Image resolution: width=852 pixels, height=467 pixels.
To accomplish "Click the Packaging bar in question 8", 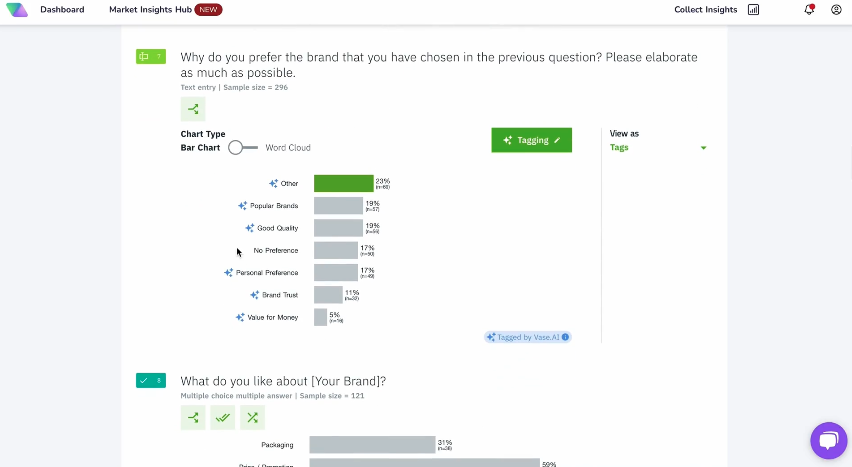I will 372,445.
